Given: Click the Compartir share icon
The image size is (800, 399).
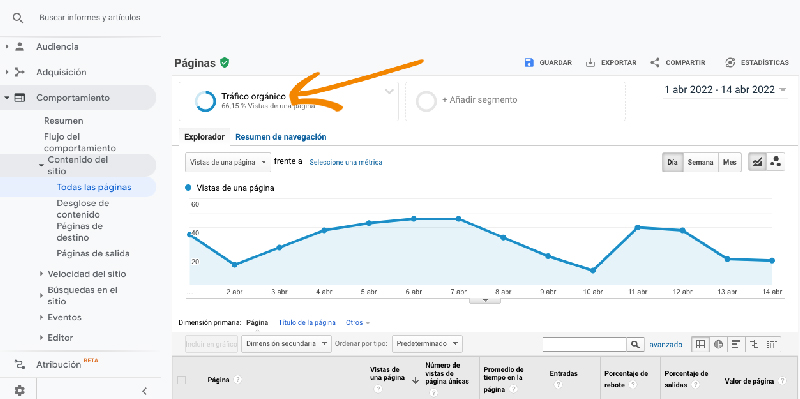Looking at the screenshot, I should point(655,63).
